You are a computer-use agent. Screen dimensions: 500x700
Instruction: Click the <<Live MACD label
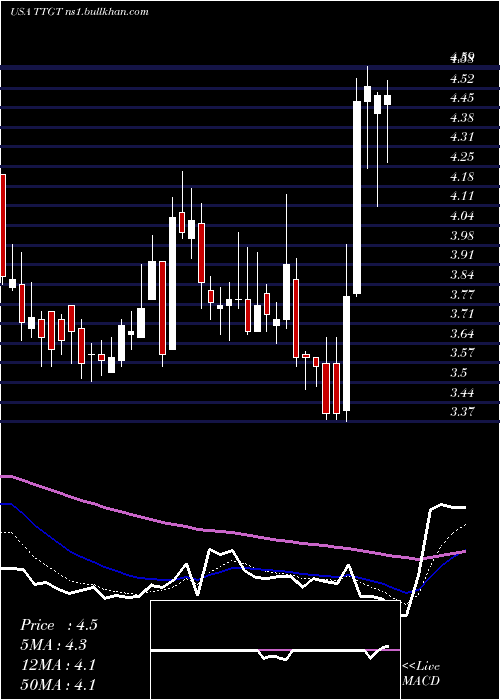[x=421, y=674]
